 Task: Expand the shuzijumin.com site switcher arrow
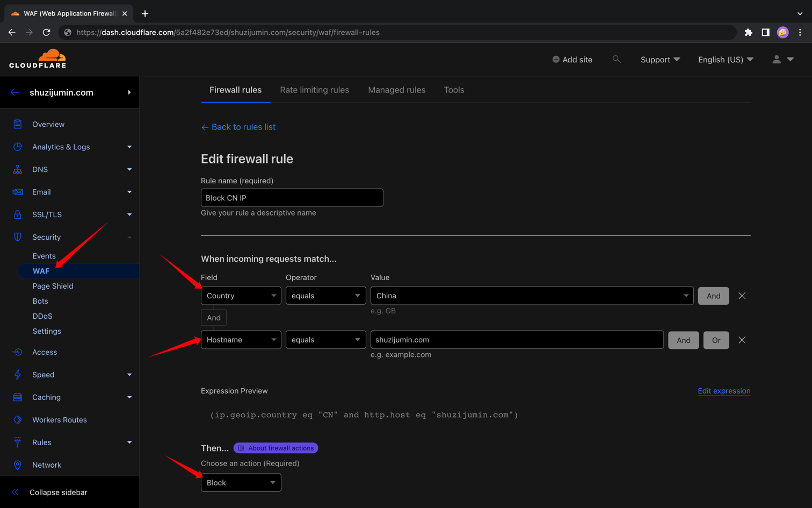(129, 92)
